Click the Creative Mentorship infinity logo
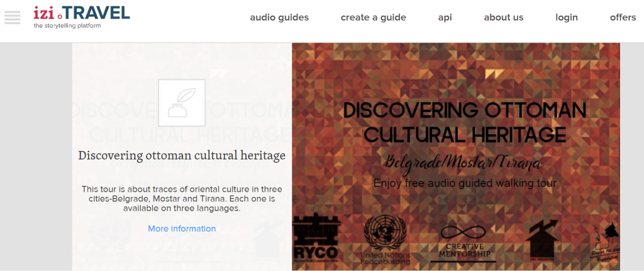Screen dimensions: 644x271 click(464, 243)
